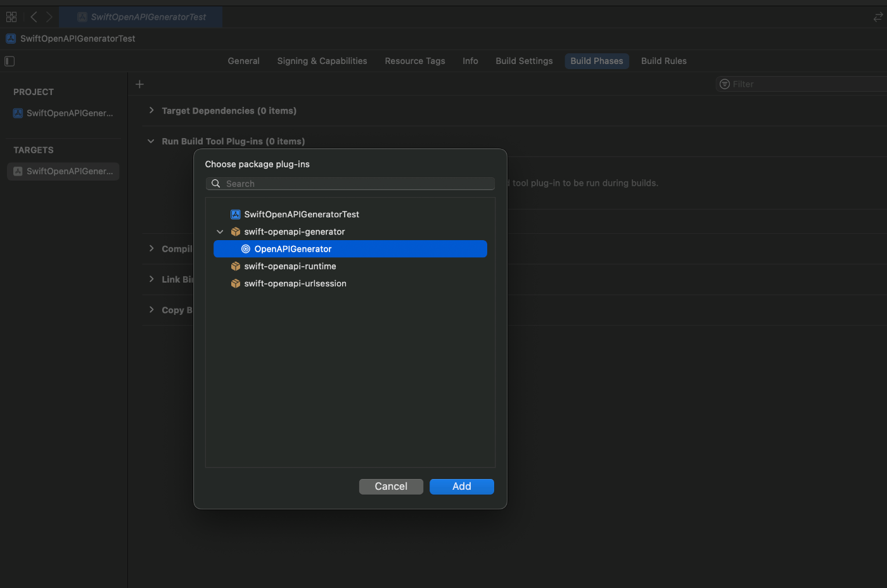Click the swift-openapi-generator package box icon

pos(236,232)
